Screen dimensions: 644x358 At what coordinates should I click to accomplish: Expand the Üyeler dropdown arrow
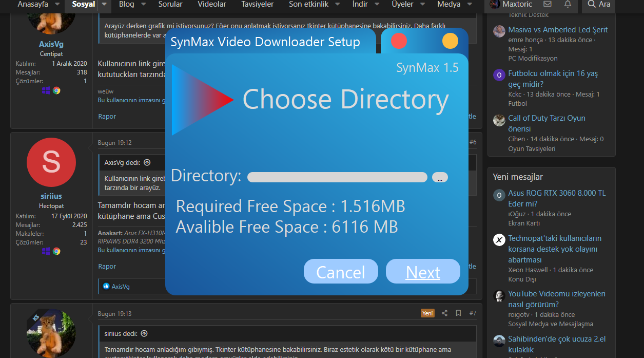(x=423, y=4)
